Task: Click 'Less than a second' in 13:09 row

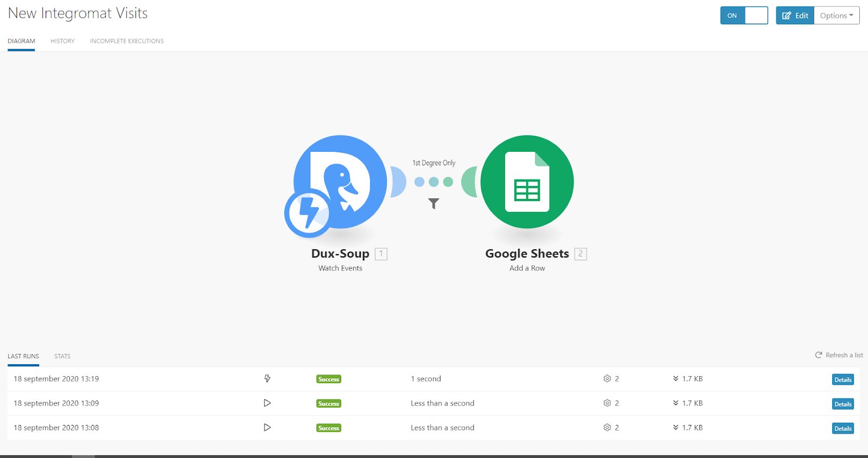Action: pos(443,403)
